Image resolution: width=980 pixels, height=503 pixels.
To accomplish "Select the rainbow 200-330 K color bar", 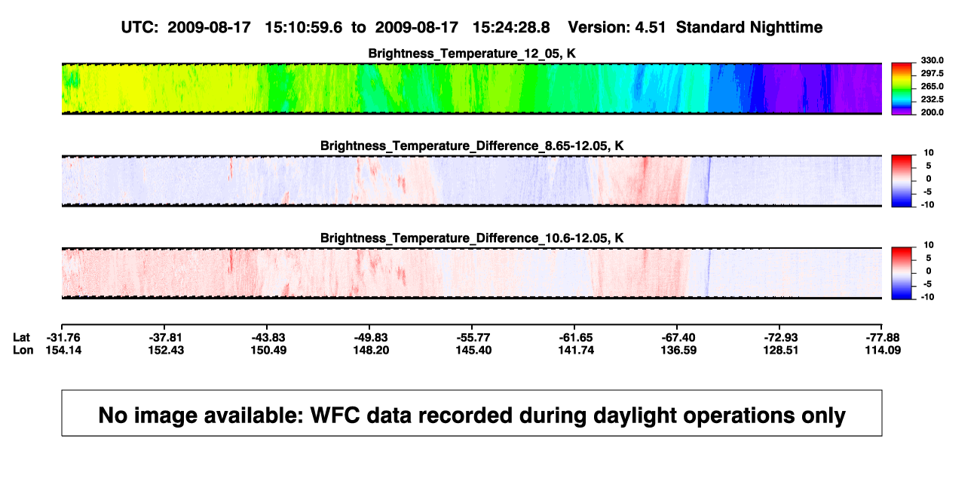I will tap(902, 89).
